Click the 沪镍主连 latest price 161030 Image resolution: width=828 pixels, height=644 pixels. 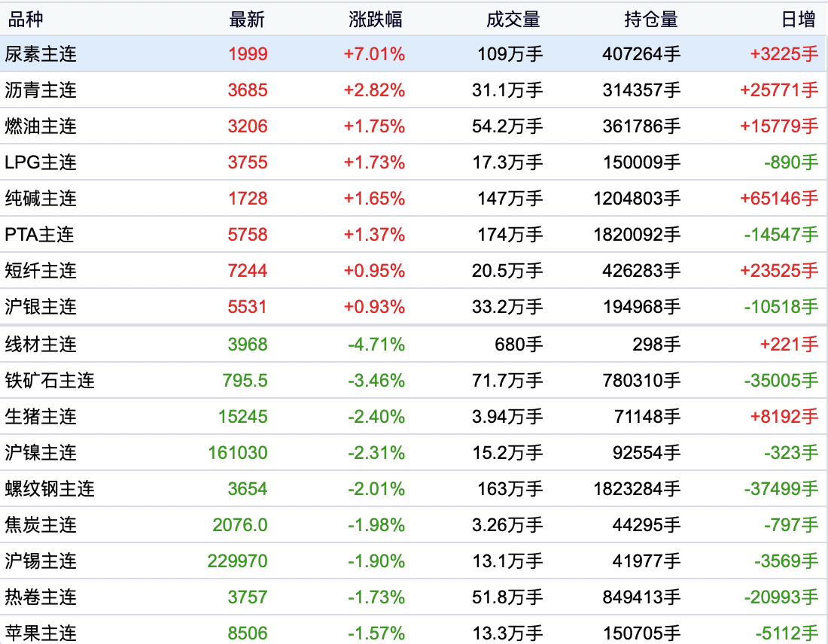(x=238, y=453)
